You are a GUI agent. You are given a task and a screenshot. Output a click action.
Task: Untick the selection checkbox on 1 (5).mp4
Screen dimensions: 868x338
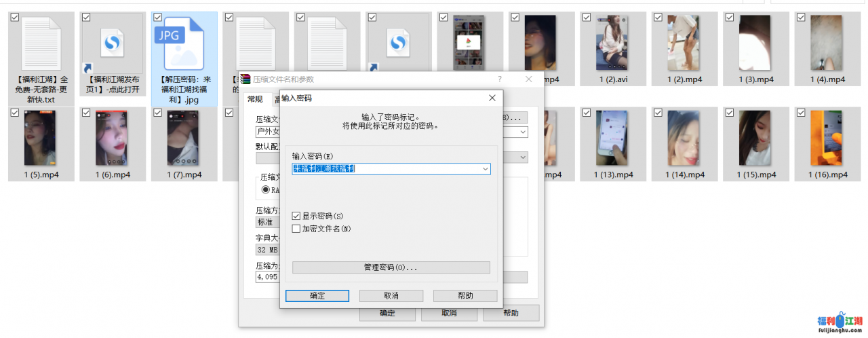pyautogui.click(x=15, y=113)
